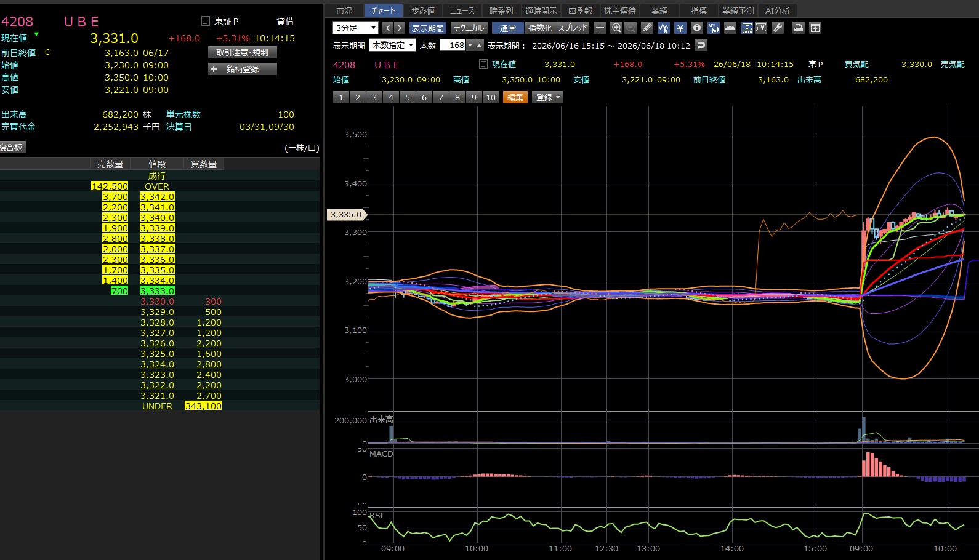Click green down-triangle next to 現在値

36,34
